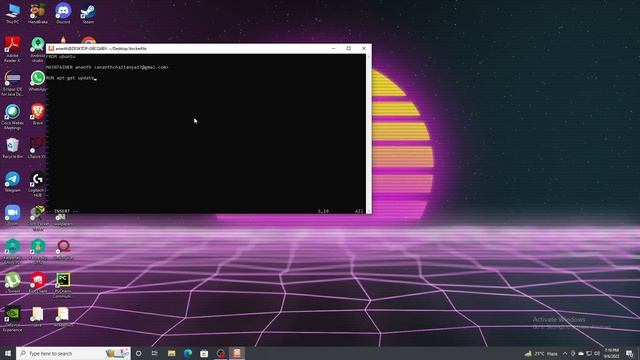This screenshot has width=640, height=360.
Task: Minimize the terminal window
Action: tap(334, 48)
